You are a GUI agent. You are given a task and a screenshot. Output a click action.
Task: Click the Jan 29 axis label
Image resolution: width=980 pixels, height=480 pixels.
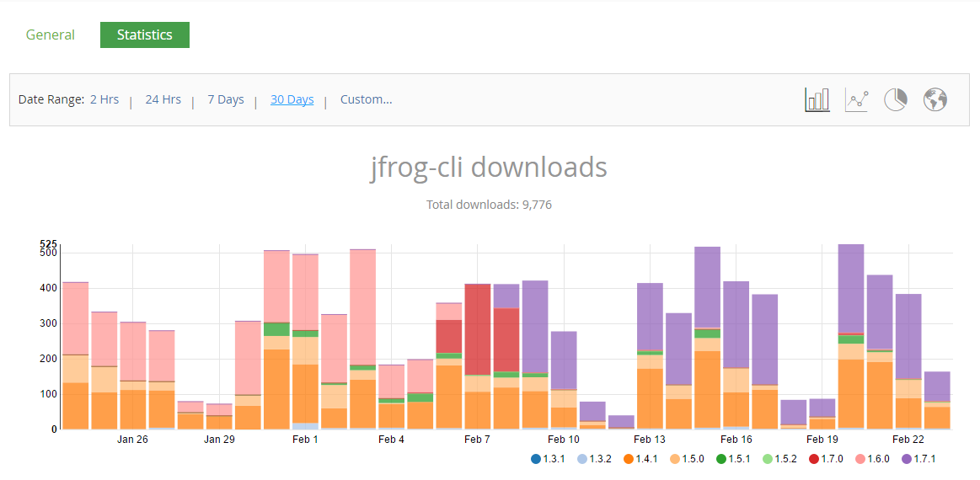click(x=219, y=440)
